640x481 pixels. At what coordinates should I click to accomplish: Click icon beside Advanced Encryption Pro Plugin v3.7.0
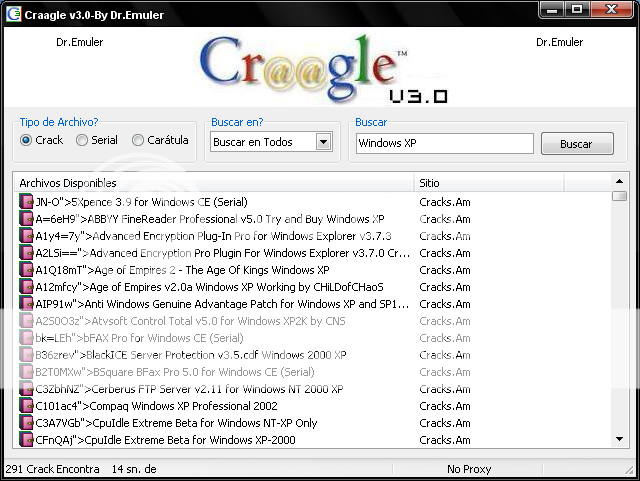tap(26, 253)
